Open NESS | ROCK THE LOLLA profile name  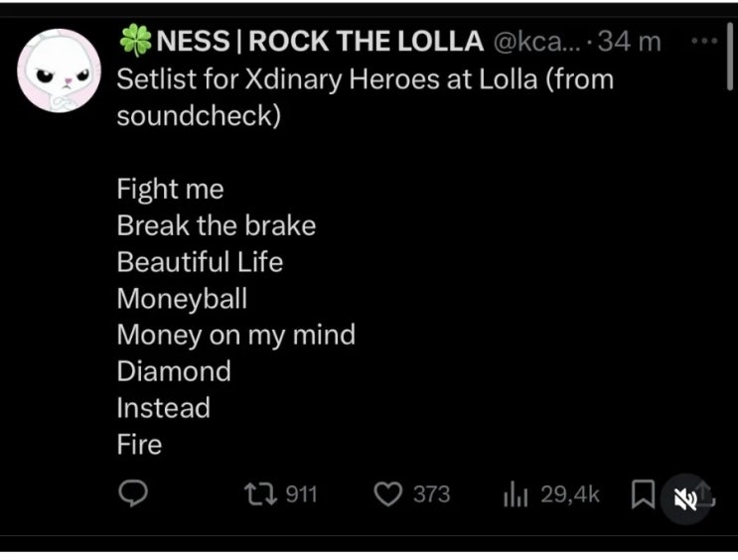(318, 42)
